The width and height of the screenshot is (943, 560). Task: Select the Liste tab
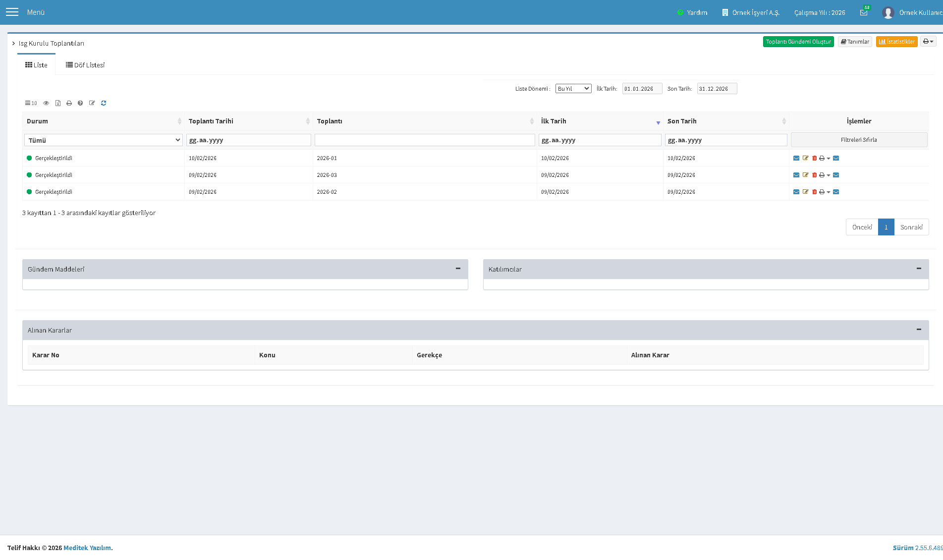36,65
